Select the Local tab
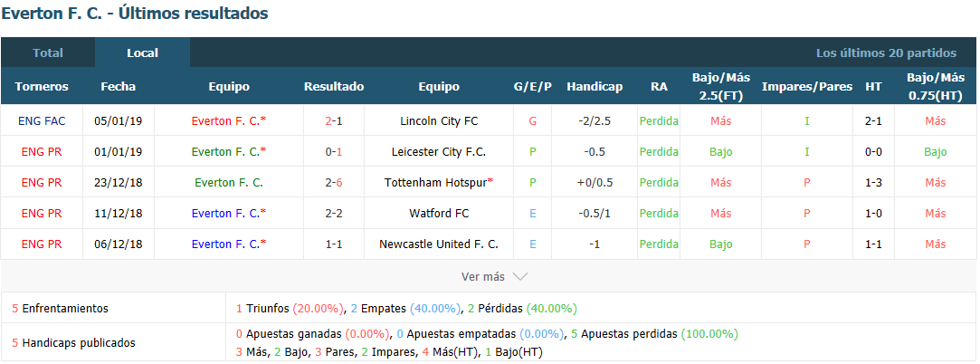This screenshot has width=980, height=364. click(142, 53)
